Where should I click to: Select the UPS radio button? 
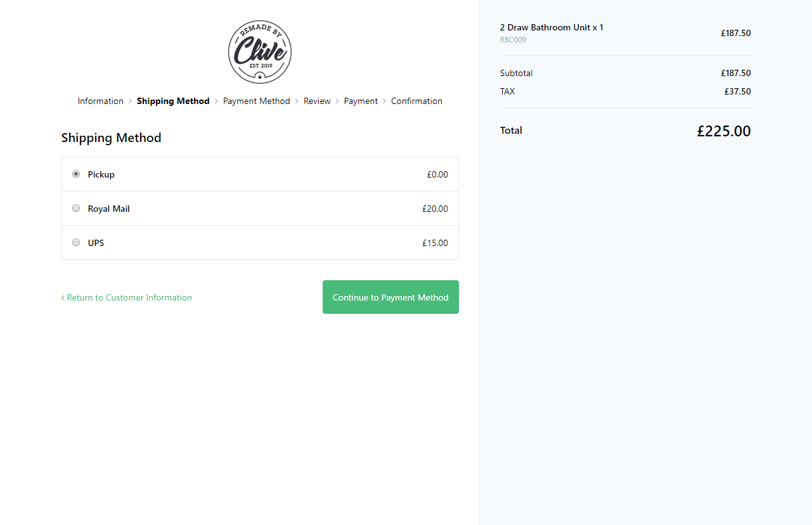(x=76, y=242)
